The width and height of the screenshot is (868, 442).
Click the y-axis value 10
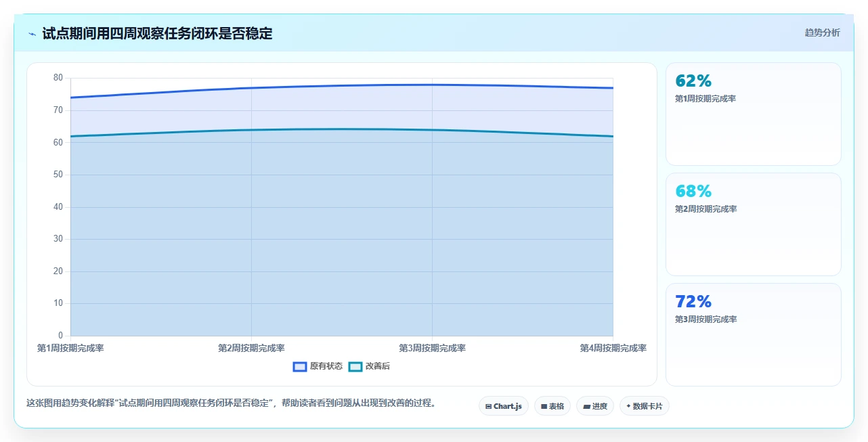[x=58, y=303]
